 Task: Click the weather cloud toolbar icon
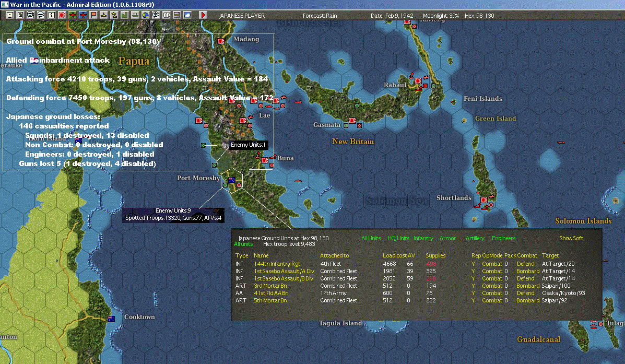click(x=187, y=15)
